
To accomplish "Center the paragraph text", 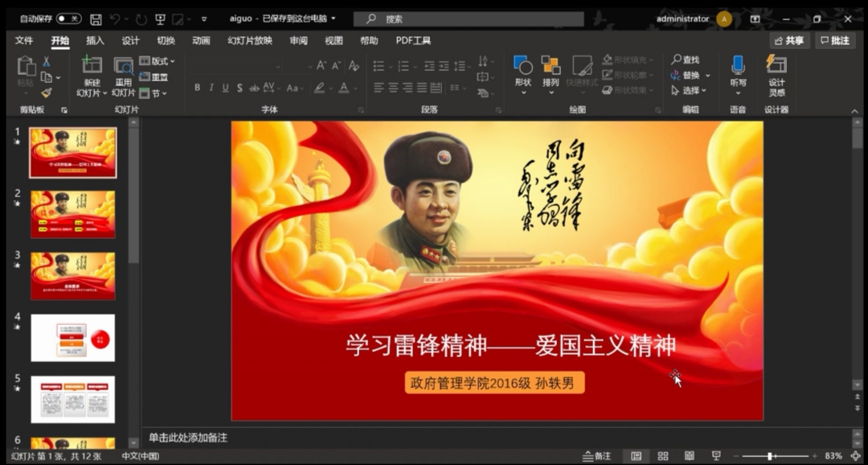I will tap(394, 88).
